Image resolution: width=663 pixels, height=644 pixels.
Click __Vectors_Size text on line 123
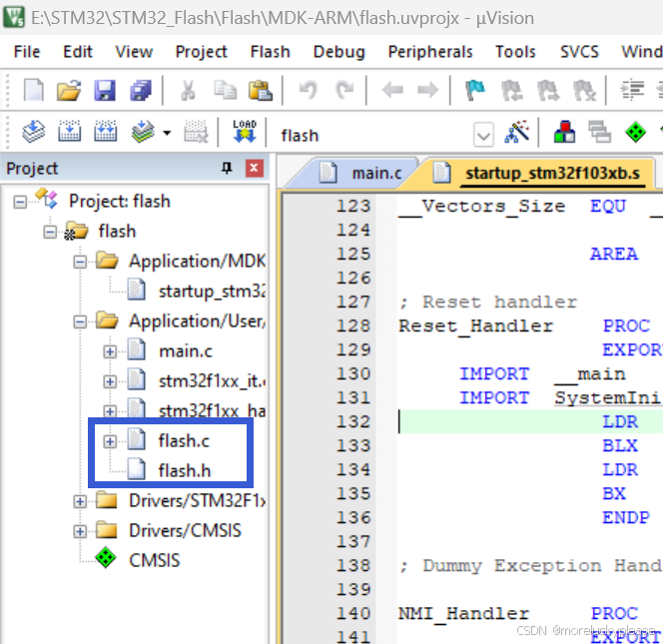point(481,207)
